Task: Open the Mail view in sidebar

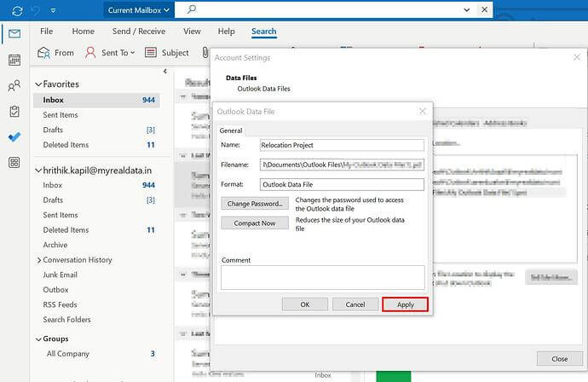Action: tap(14, 34)
